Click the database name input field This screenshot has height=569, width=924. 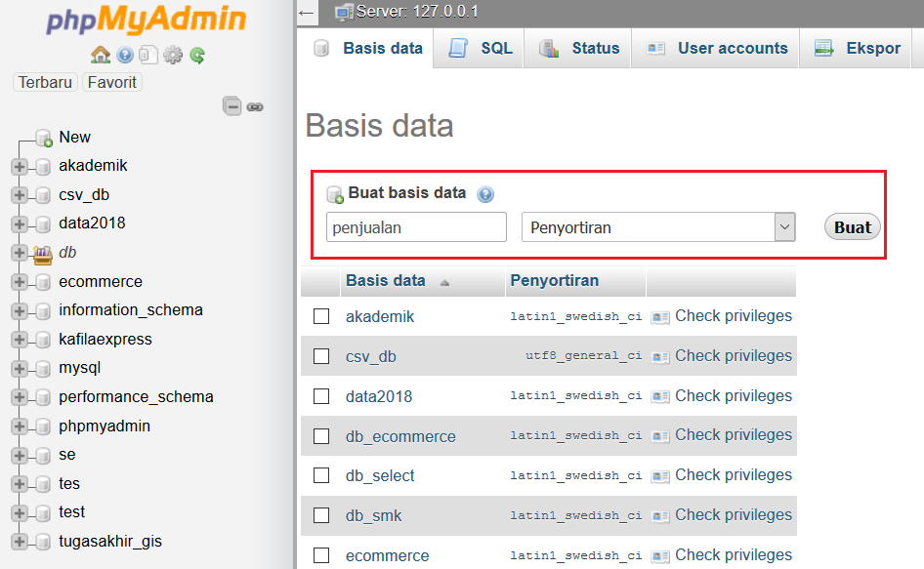tap(416, 227)
